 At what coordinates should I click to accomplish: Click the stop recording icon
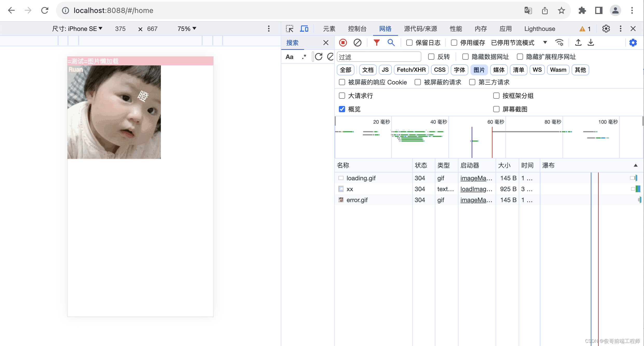point(343,42)
